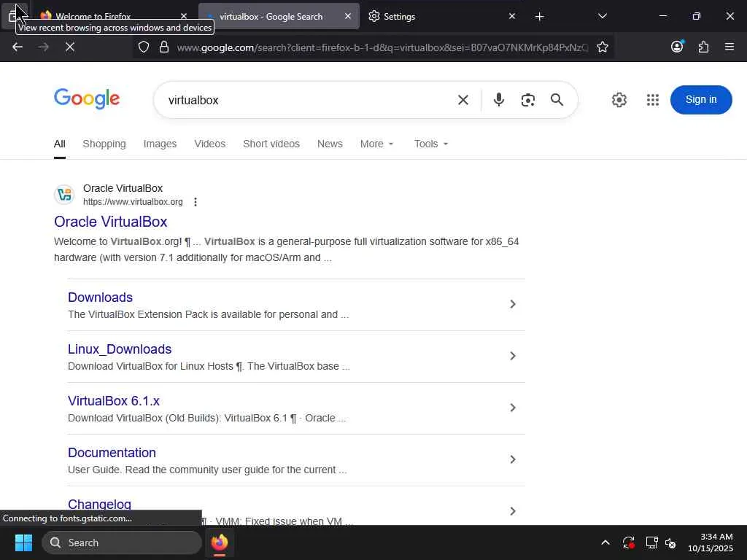This screenshot has height=560, width=747.
Task: Open the VirtualBox 6.1.x sitelink
Action: coord(113,401)
